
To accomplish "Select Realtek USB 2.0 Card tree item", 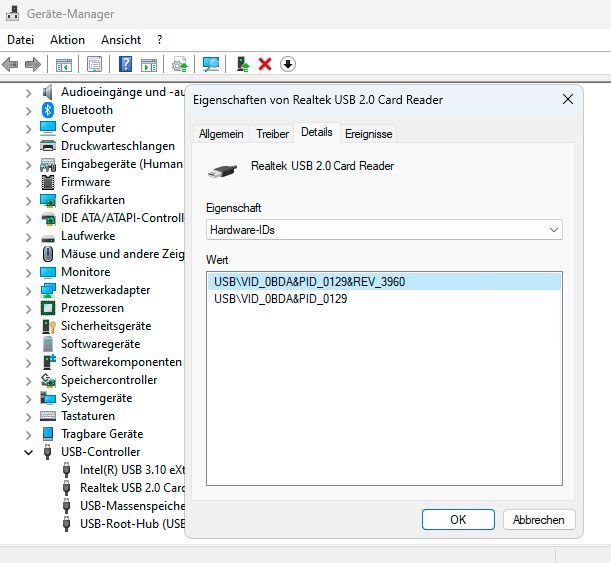I will [x=132, y=488].
